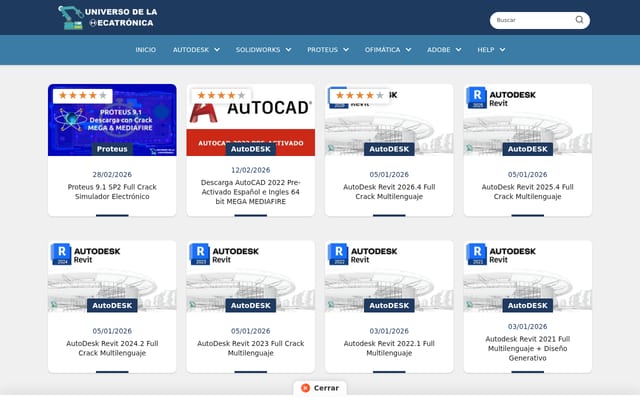
Task: Expand the AUTODESK dropdown chevron
Action: coord(217,50)
